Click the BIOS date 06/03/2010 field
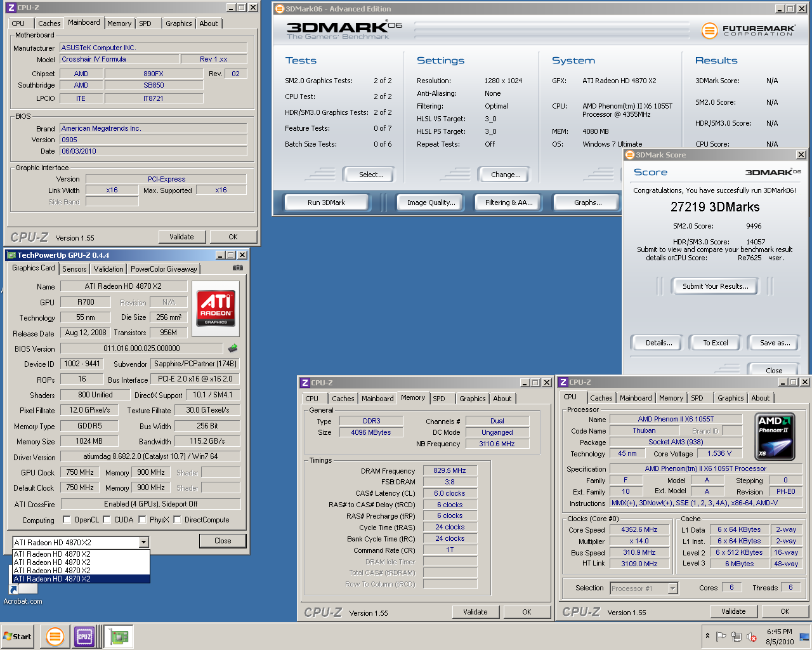This screenshot has width=812, height=650. pos(154,151)
